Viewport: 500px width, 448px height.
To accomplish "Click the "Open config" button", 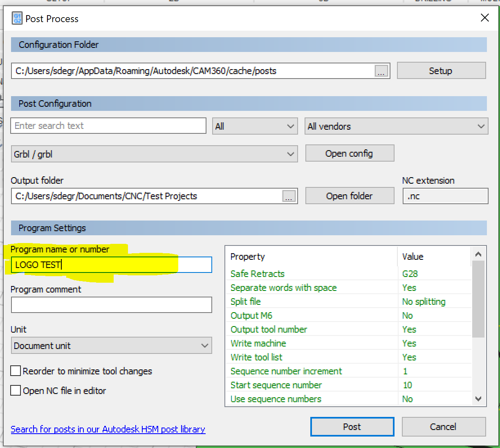I will [350, 153].
